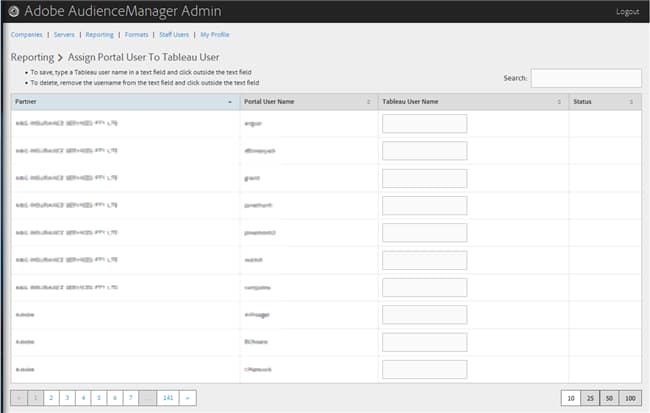Go to page 2 of results
650x413 pixels.
51,398
